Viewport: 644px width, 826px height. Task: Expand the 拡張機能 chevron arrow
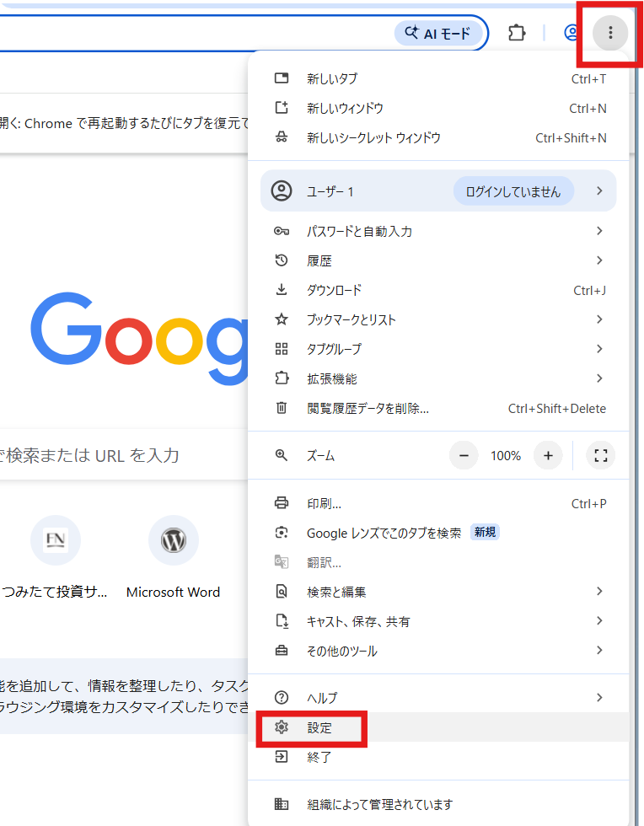point(599,378)
